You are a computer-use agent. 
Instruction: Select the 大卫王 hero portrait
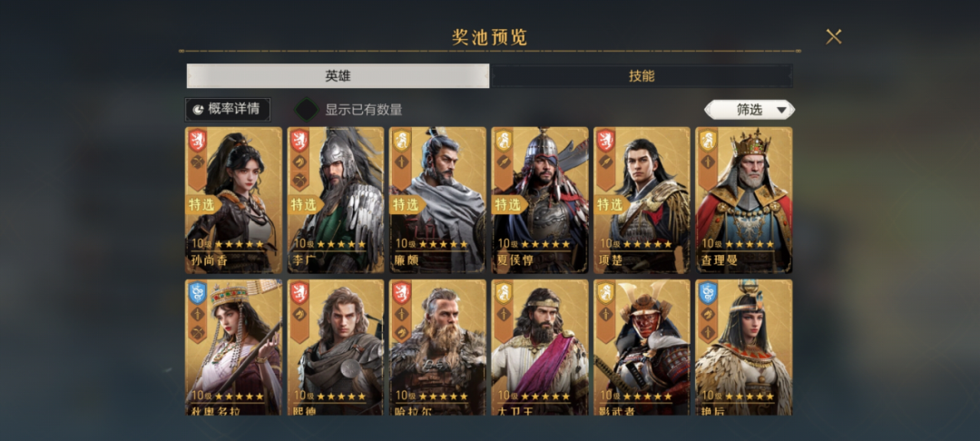(540, 348)
